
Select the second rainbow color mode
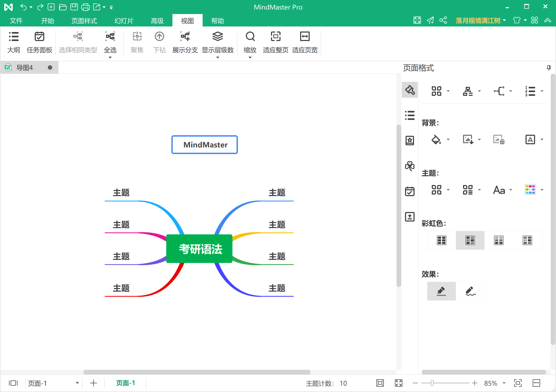click(470, 240)
